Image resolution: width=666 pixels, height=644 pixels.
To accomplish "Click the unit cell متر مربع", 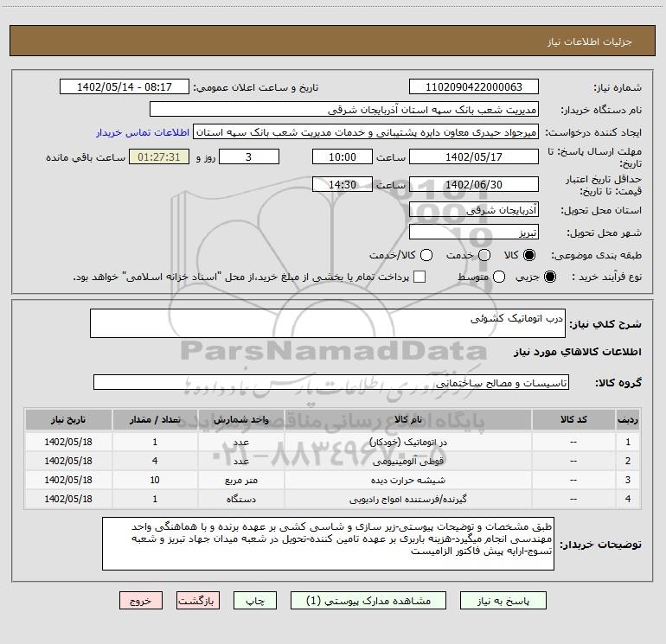I will pos(240,480).
